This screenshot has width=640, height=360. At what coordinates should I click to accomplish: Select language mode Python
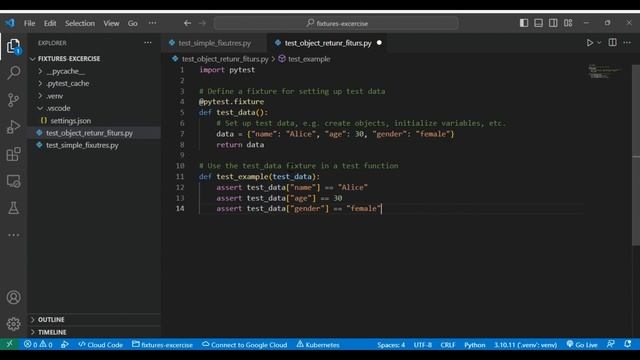coord(475,345)
